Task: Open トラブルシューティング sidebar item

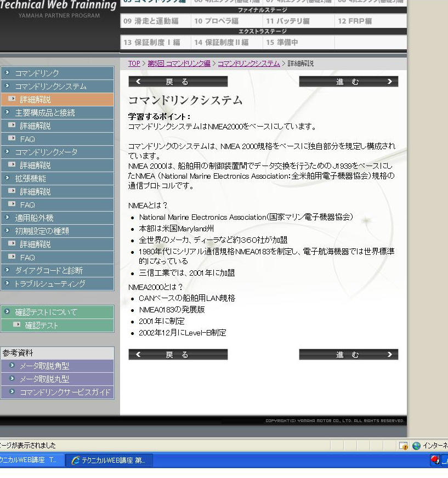Action: pos(58,283)
